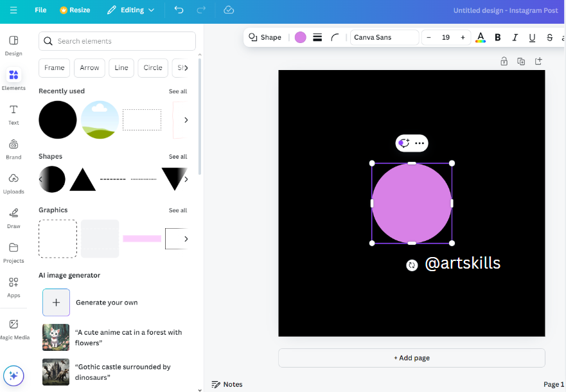The width and height of the screenshot is (566, 392).
Task: Open the Uploads sidebar icon
Action: click(13, 183)
